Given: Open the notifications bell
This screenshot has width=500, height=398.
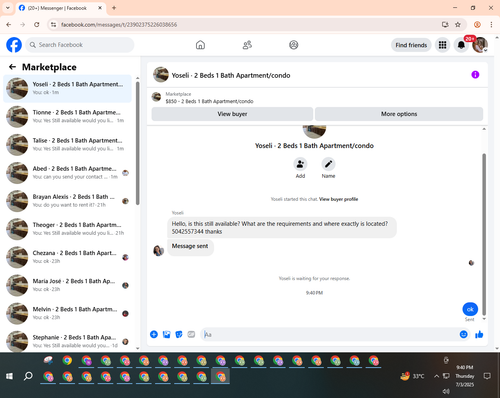Looking at the screenshot, I should click(461, 45).
